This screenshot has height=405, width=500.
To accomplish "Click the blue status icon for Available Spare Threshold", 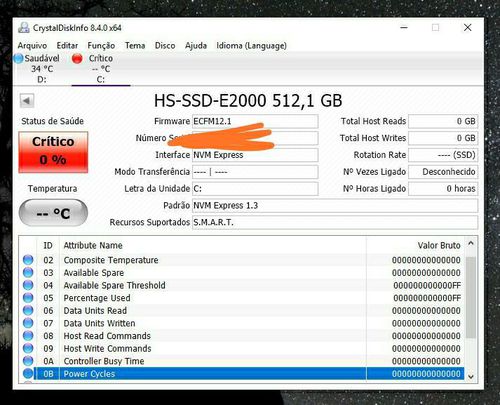I will point(28,285).
